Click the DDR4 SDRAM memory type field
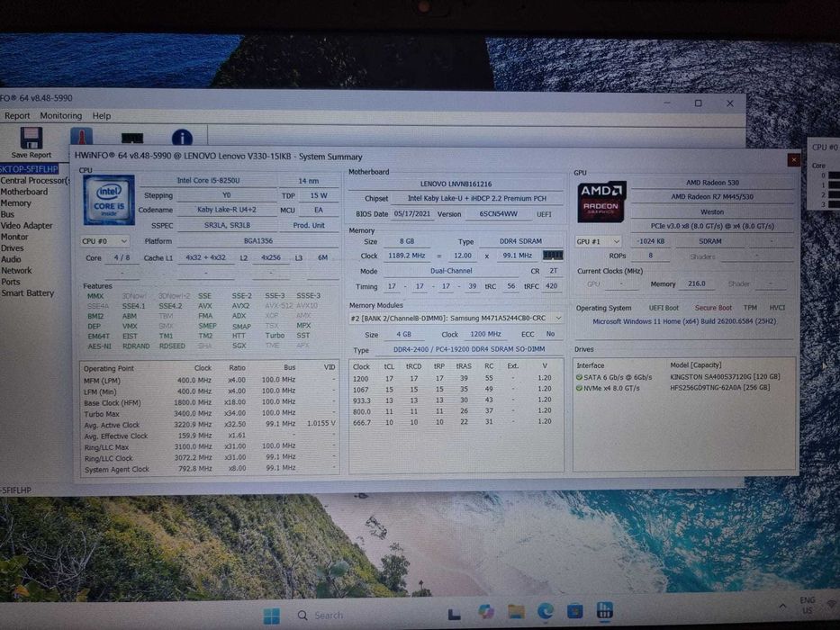The image size is (840, 630). click(x=520, y=241)
